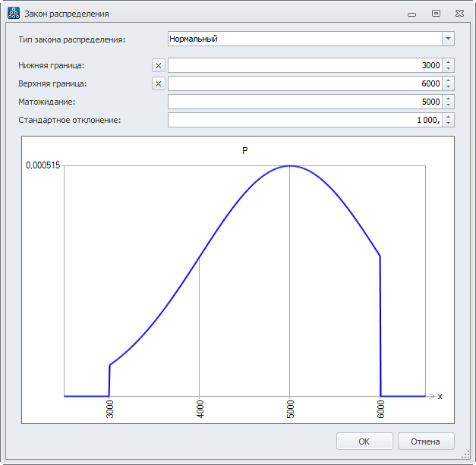476x465 pixels.
Task: Increase Верхняя граница with up spinner arrow
Action: tap(449, 80)
